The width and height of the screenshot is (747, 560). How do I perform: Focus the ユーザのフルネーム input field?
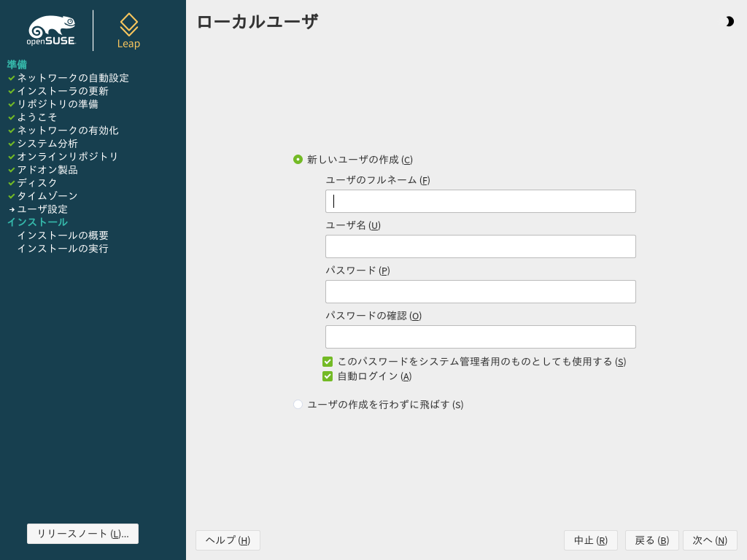[x=480, y=201]
